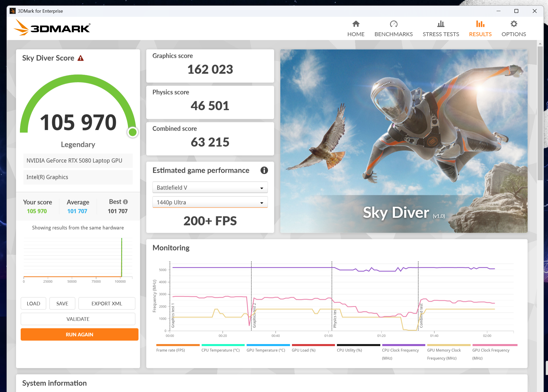The image size is (548, 392).
Task: Click the green score marker in the distribution chart
Action: coord(122,257)
